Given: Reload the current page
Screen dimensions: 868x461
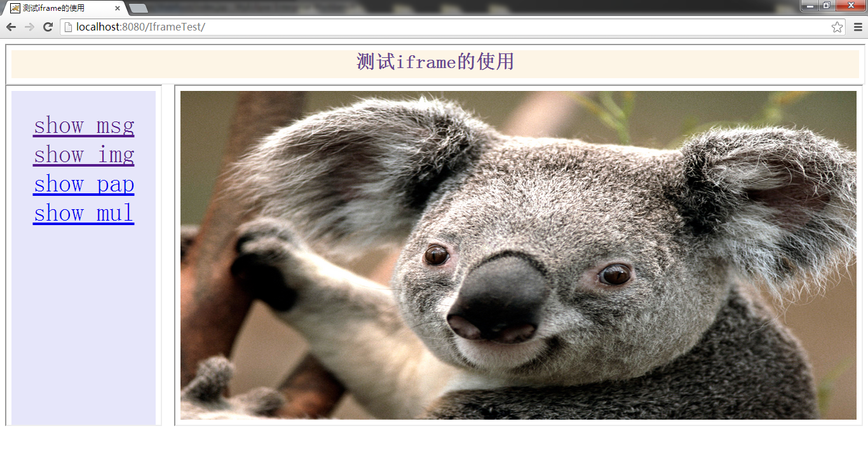Looking at the screenshot, I should [x=48, y=27].
